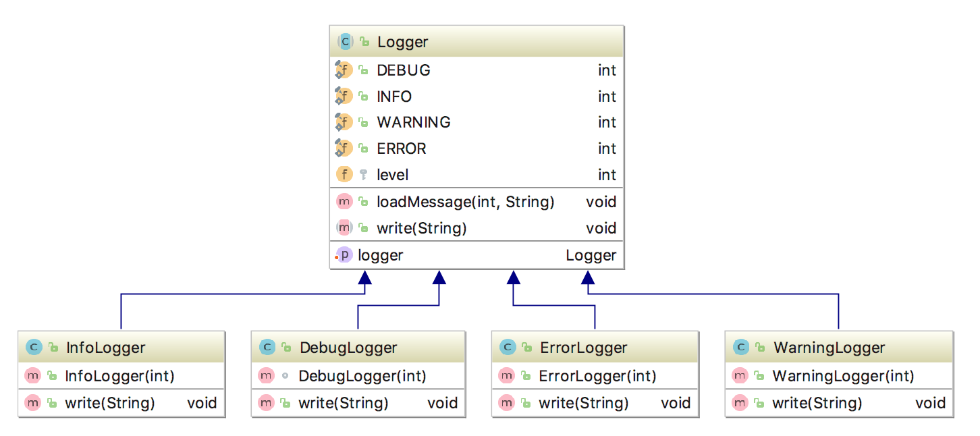Click the protected key icon next to level

364,175
